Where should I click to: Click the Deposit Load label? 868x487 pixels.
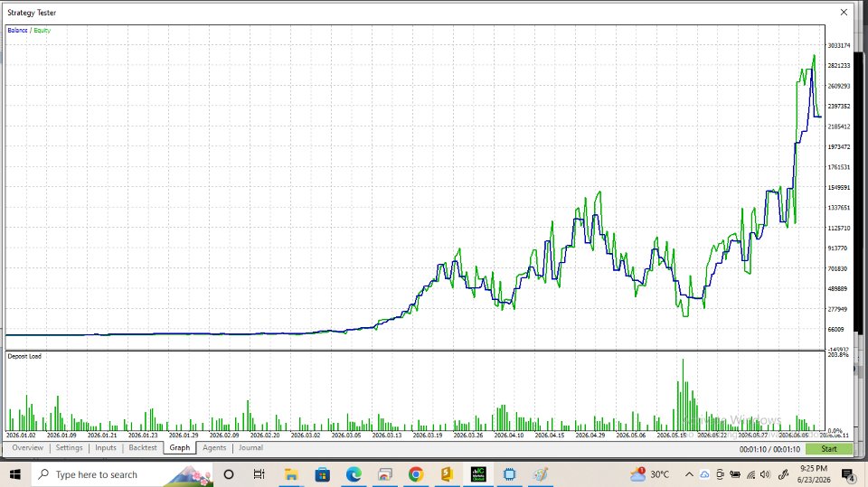(x=24, y=356)
